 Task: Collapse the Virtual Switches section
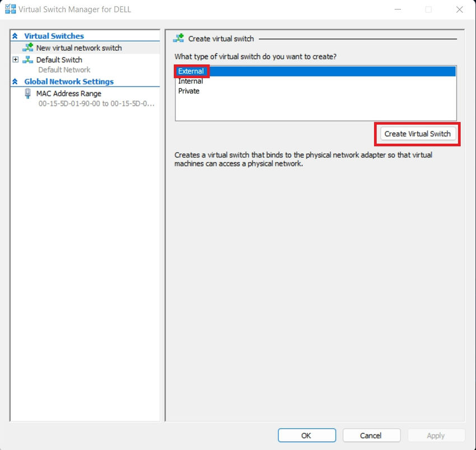point(15,35)
